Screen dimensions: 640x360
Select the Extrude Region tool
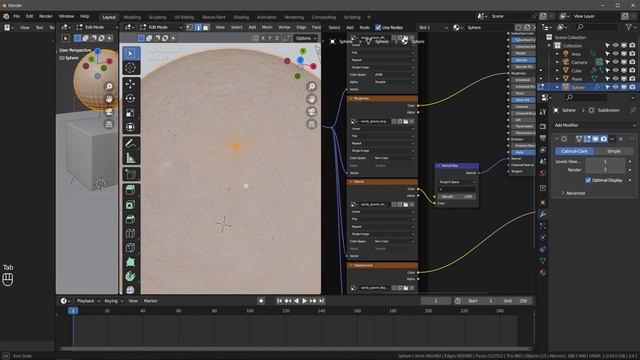coord(131,190)
